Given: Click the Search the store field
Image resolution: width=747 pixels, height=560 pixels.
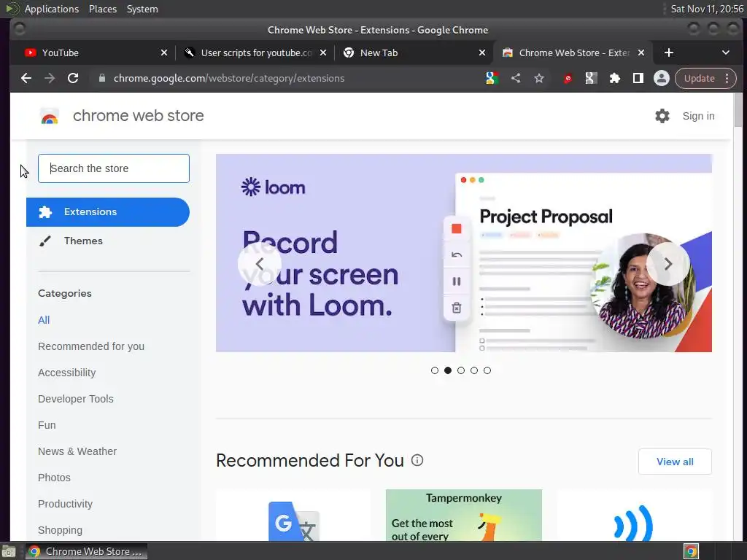Looking at the screenshot, I should tap(114, 168).
